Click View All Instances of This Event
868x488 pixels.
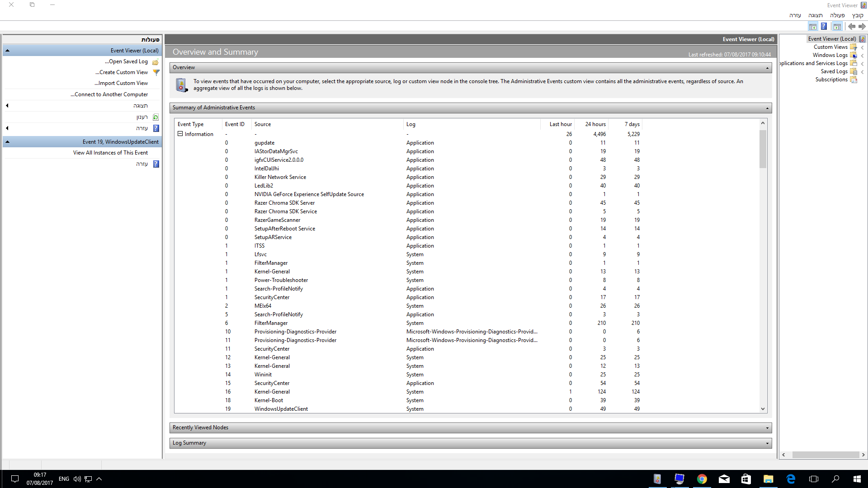click(110, 153)
